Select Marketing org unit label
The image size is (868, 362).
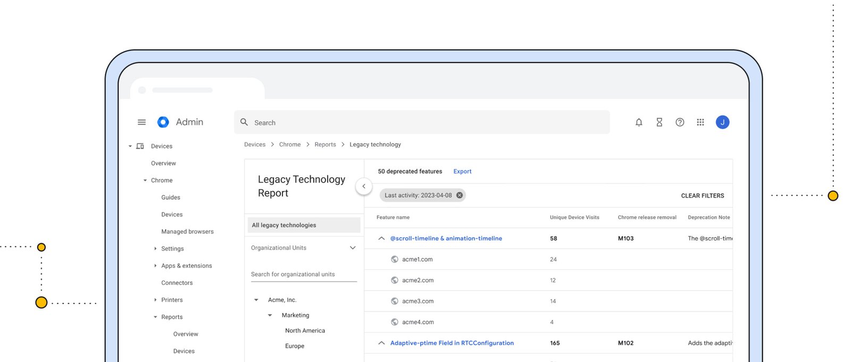coord(295,315)
